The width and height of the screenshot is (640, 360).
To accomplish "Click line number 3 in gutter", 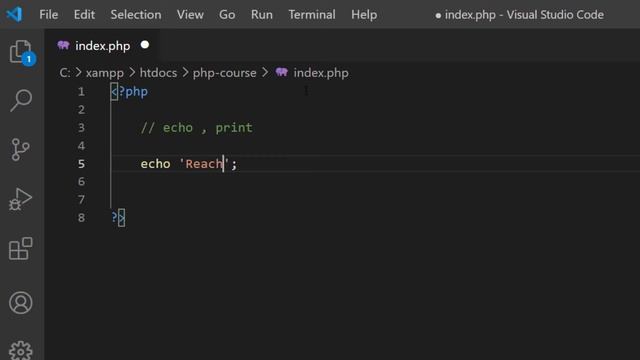I will [81, 128].
